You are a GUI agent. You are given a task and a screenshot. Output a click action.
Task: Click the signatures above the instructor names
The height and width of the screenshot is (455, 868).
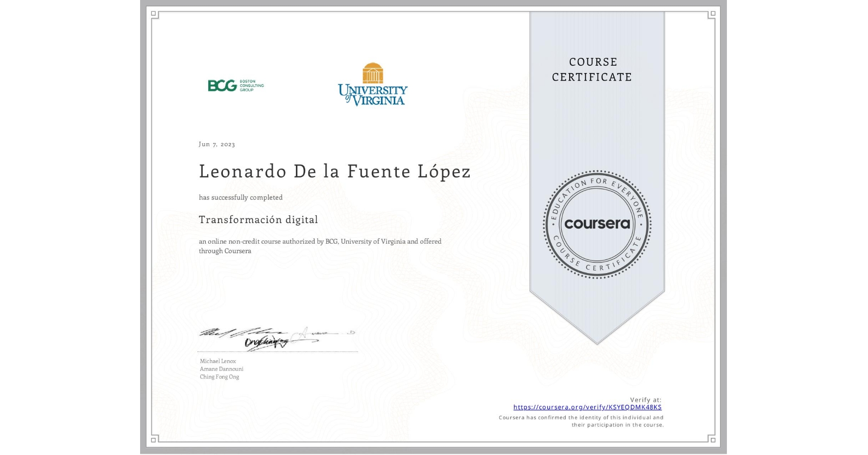coord(277,338)
